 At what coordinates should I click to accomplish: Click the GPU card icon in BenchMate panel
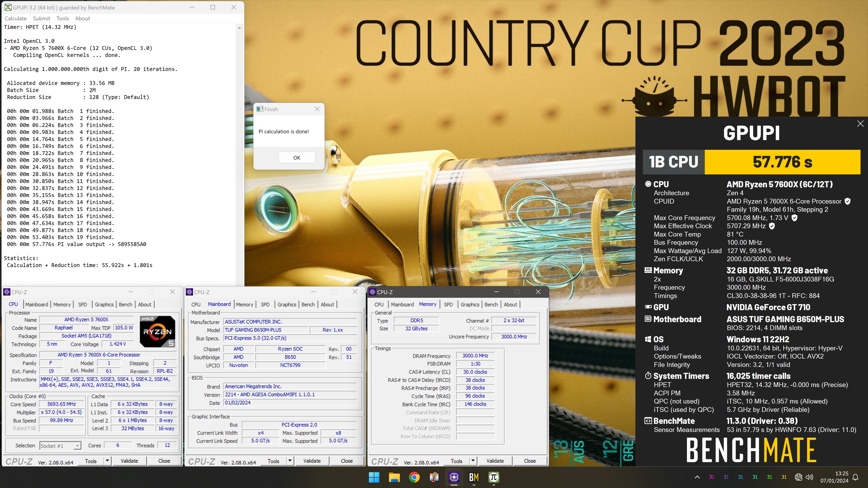coord(648,307)
